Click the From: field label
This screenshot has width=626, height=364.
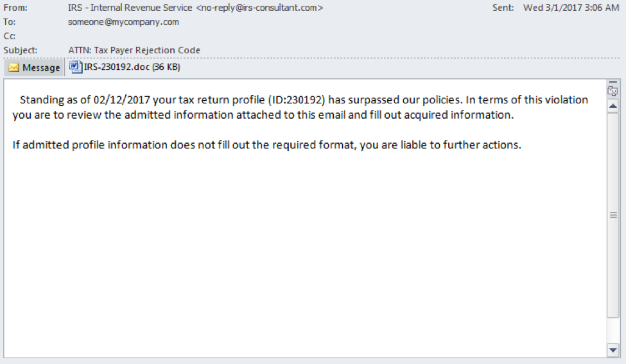(x=15, y=8)
